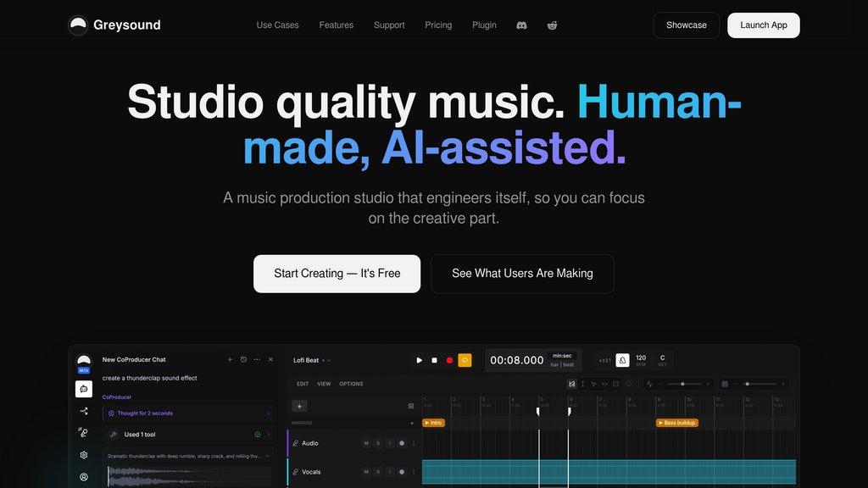Open the Discord icon link in navbar
The height and width of the screenshot is (488, 868).
pyautogui.click(x=521, y=25)
